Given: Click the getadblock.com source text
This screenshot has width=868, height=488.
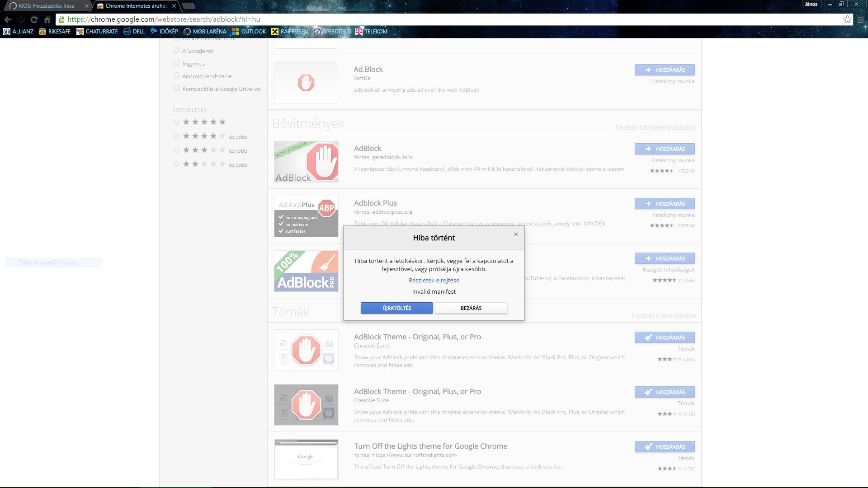Looking at the screenshot, I should pyautogui.click(x=392, y=157).
